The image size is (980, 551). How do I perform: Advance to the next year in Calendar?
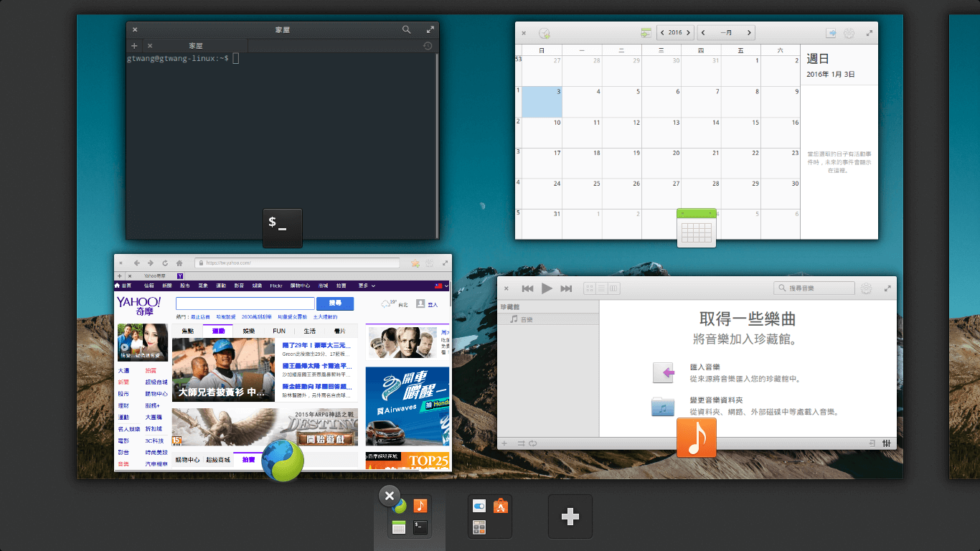(x=689, y=32)
